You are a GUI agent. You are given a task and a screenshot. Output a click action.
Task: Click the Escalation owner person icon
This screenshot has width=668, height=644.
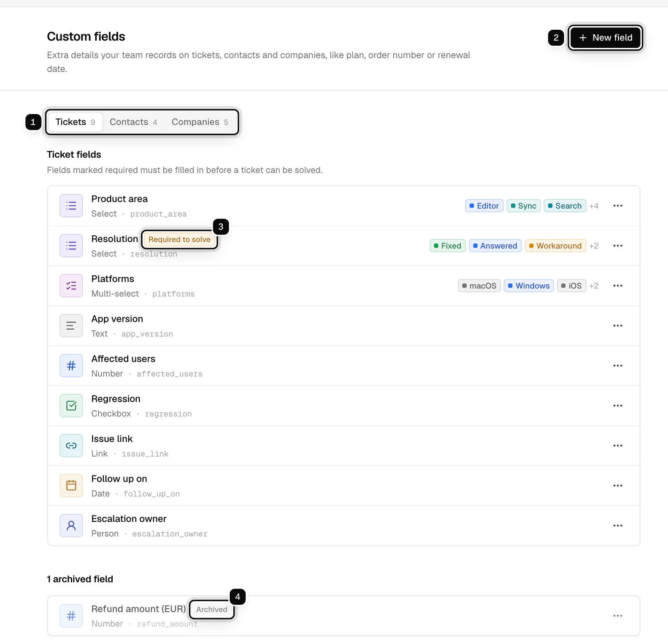[71, 526]
